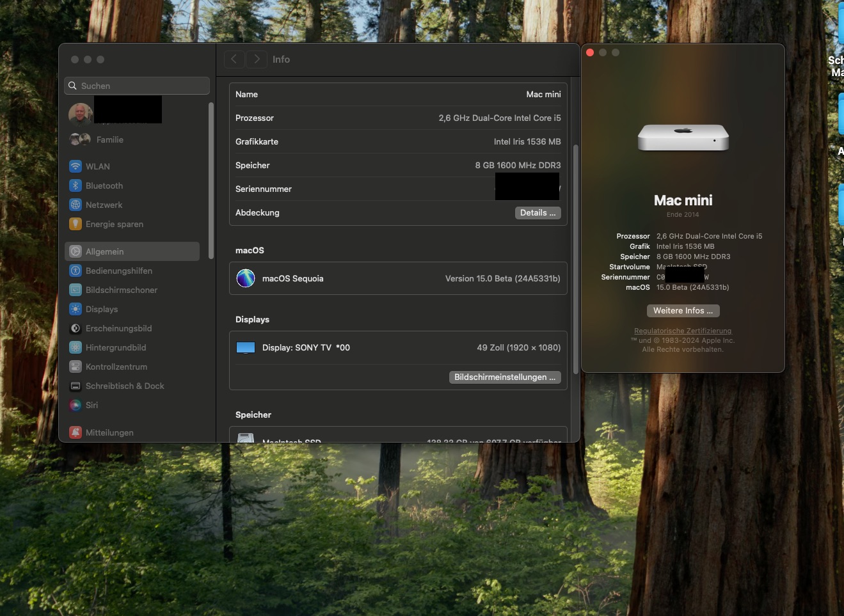Click the macOS Sequoia logo icon
Screen dimensions: 844x616
click(x=246, y=278)
